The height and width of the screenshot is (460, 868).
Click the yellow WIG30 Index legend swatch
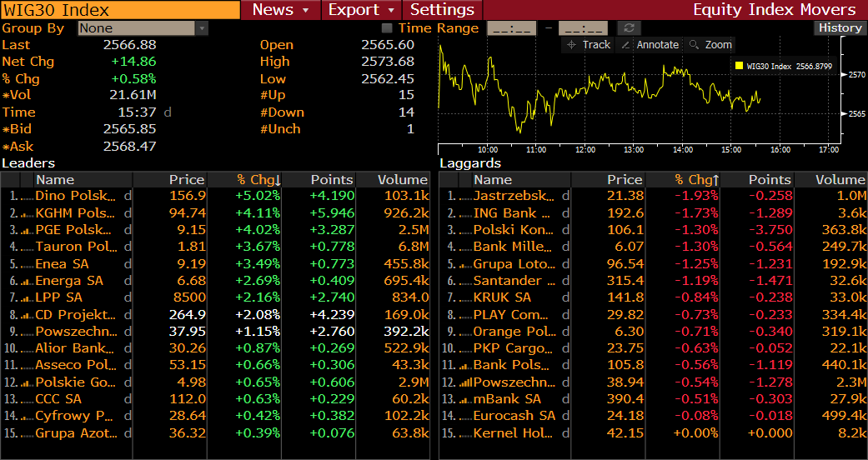738,66
